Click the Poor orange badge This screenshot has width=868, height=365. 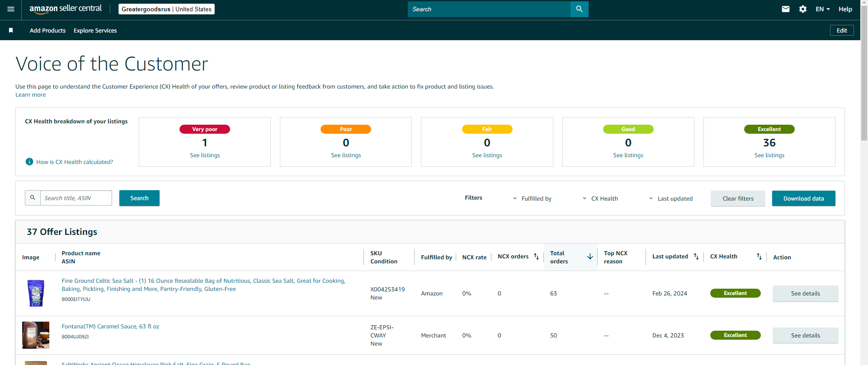pyautogui.click(x=346, y=129)
